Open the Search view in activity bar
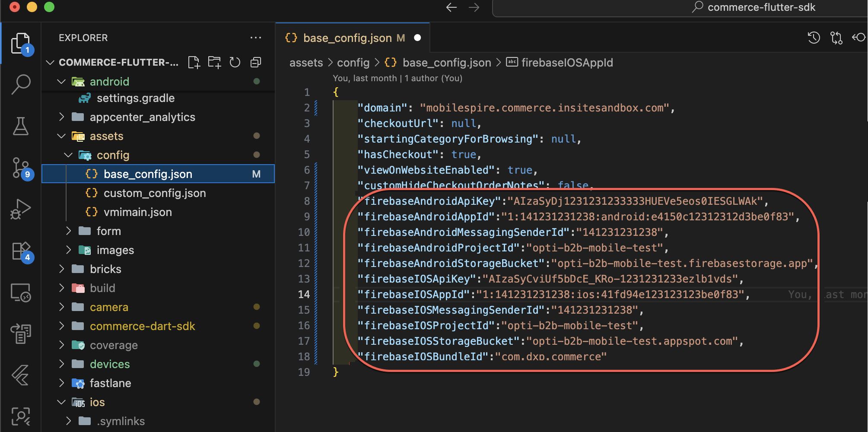The image size is (868, 432). point(21,84)
